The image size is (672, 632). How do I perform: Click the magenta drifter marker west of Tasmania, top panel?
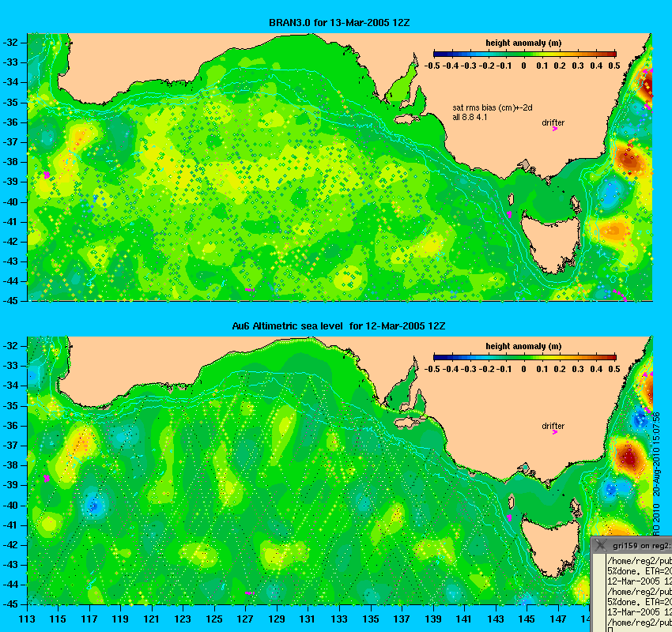pos(509,214)
